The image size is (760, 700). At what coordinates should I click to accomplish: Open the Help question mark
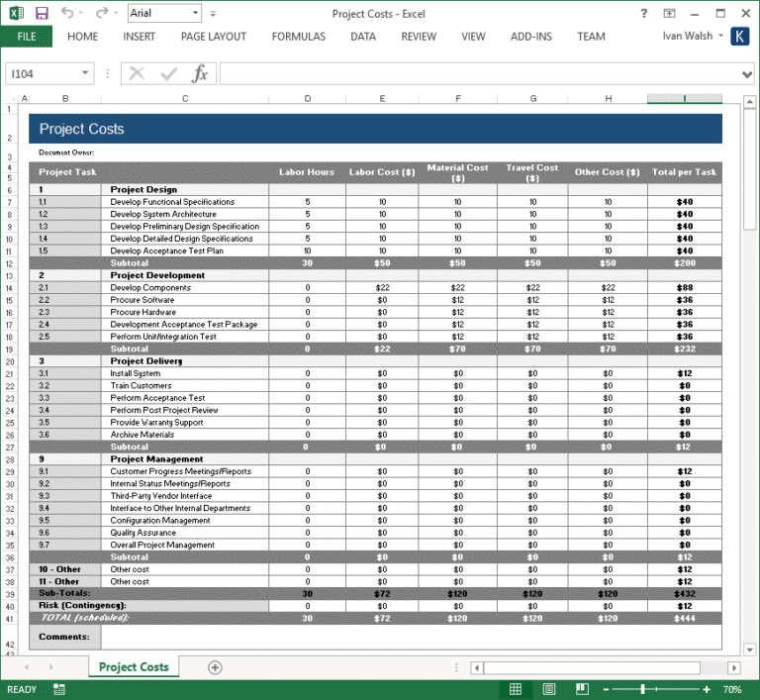643,14
